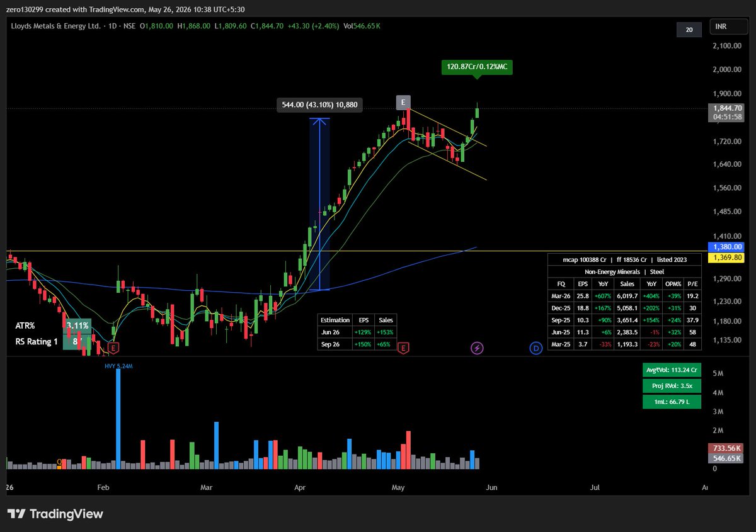Click the +65% sales estimate cell
Image resolution: width=756 pixels, height=532 pixels.
[x=385, y=344]
